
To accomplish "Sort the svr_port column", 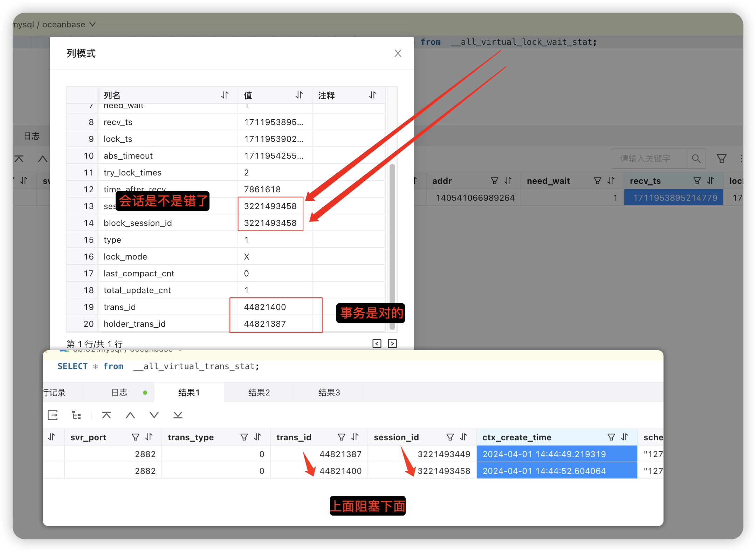I will 149,437.
